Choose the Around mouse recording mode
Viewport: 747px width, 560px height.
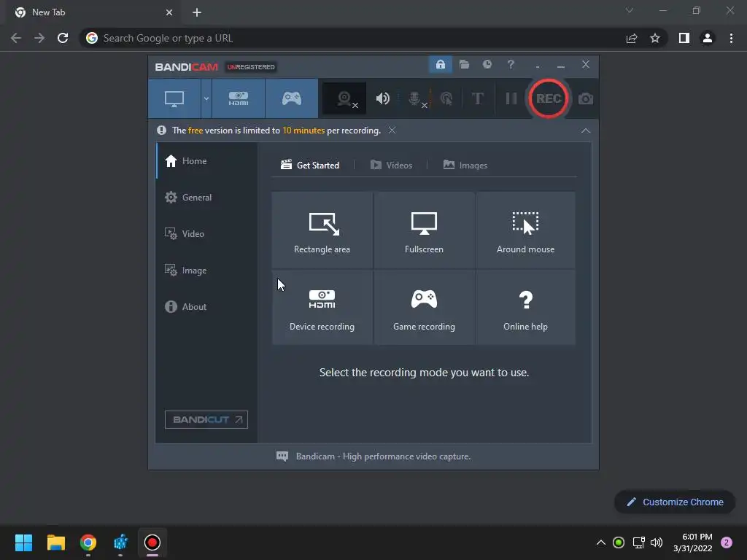[x=525, y=230]
